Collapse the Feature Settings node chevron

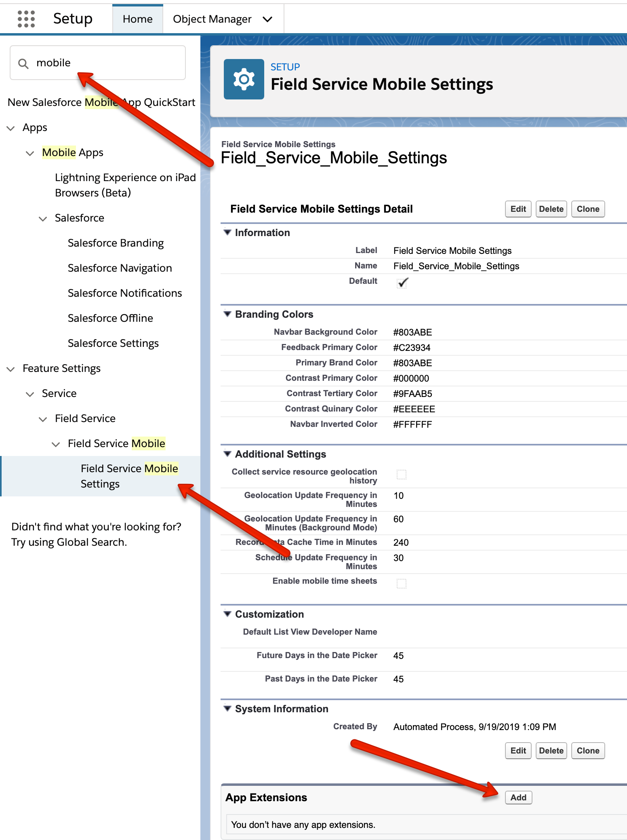[x=11, y=369]
